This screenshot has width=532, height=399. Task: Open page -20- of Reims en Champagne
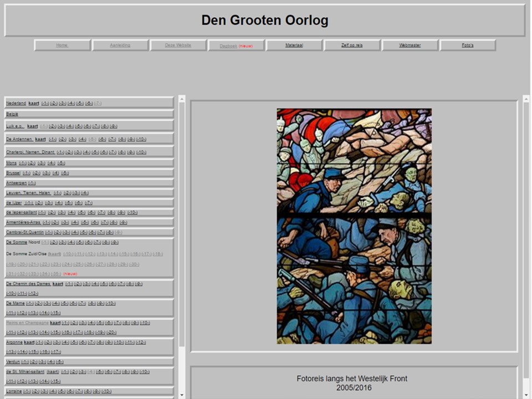point(111,332)
